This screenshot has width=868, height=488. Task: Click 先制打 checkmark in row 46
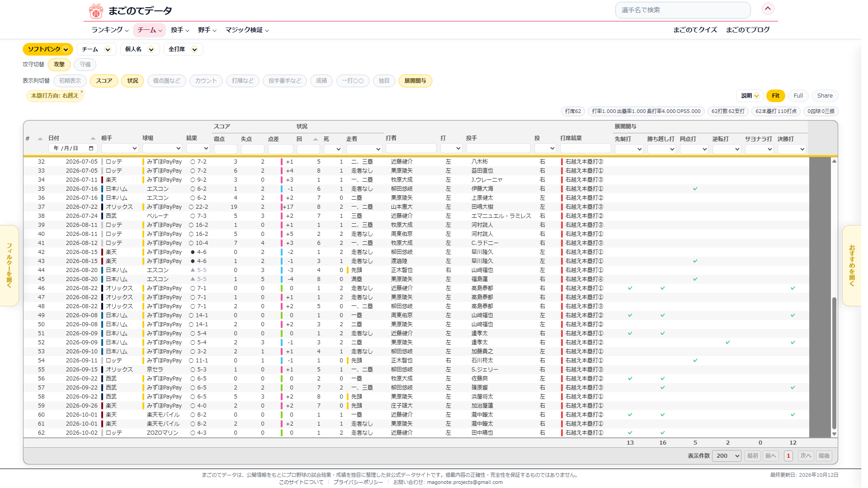(630, 288)
